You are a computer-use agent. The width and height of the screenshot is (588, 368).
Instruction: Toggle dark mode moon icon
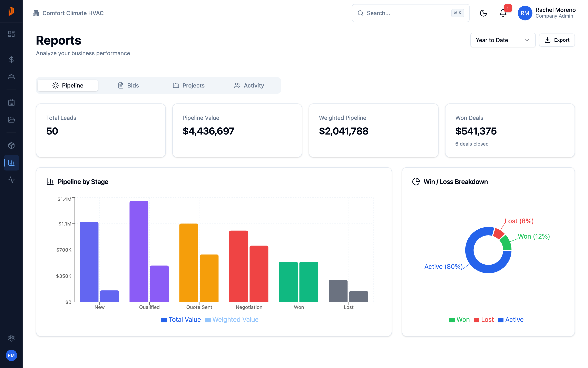(483, 13)
